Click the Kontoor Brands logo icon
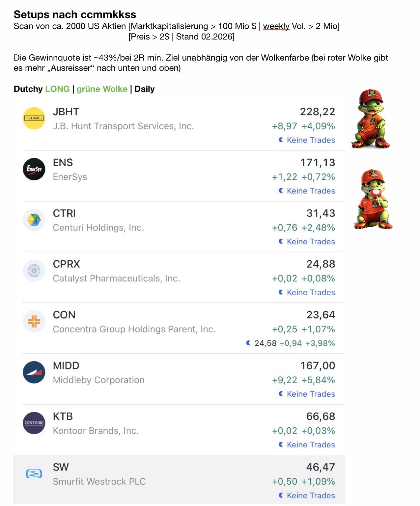420x506 pixels. point(34,423)
